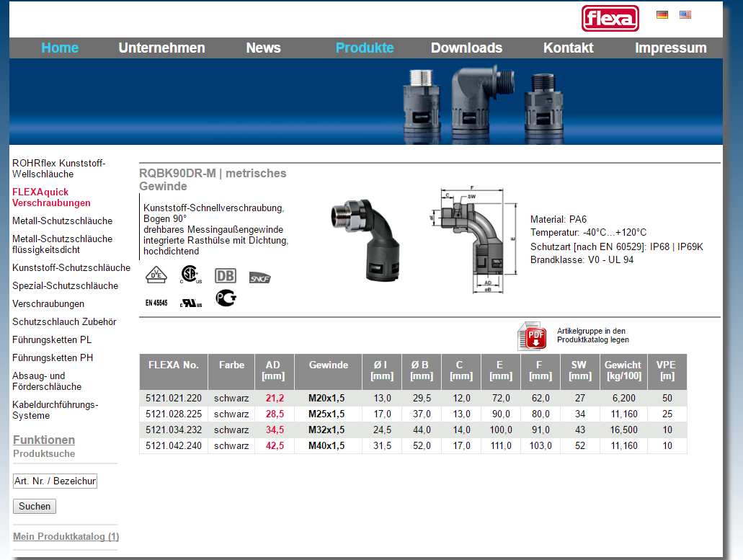Click the Gewicht [kg/100] column header
The image size is (743, 560).
coord(623,371)
